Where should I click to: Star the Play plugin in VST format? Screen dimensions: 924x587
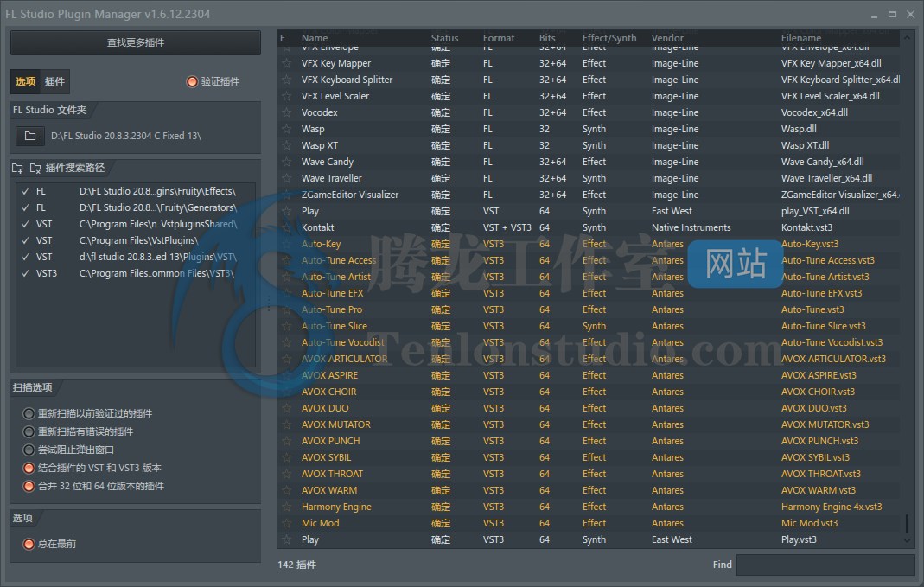[286, 211]
